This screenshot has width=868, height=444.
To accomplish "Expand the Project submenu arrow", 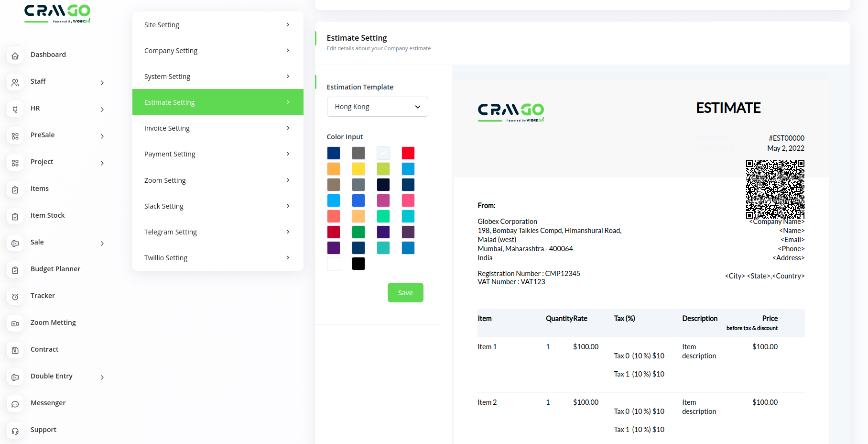I will point(102,163).
